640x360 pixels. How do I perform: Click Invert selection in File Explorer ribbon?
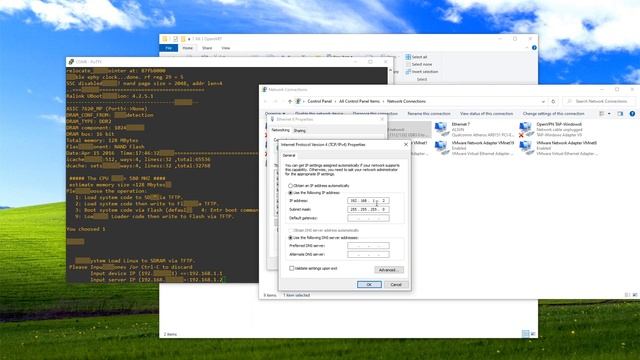pyautogui.click(x=422, y=71)
